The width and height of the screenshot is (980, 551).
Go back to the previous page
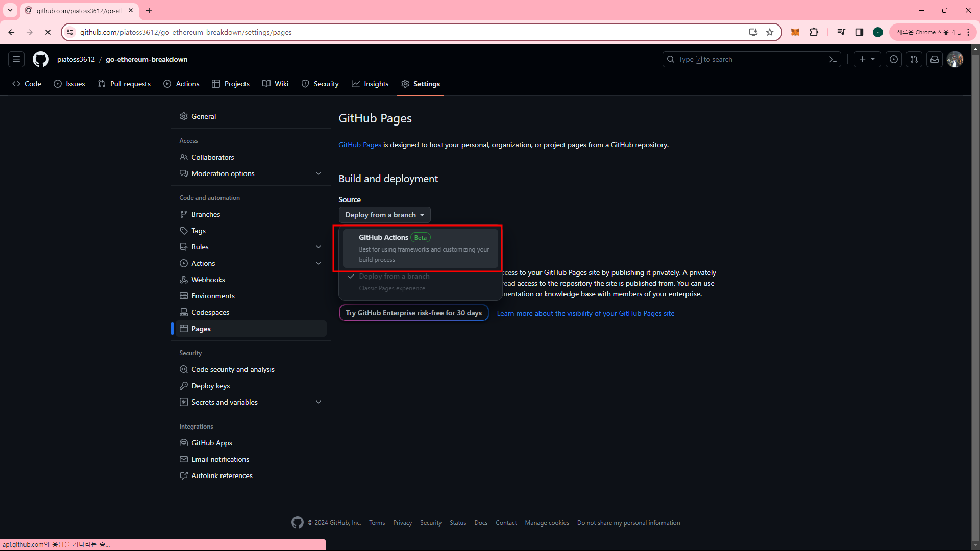tap(11, 32)
